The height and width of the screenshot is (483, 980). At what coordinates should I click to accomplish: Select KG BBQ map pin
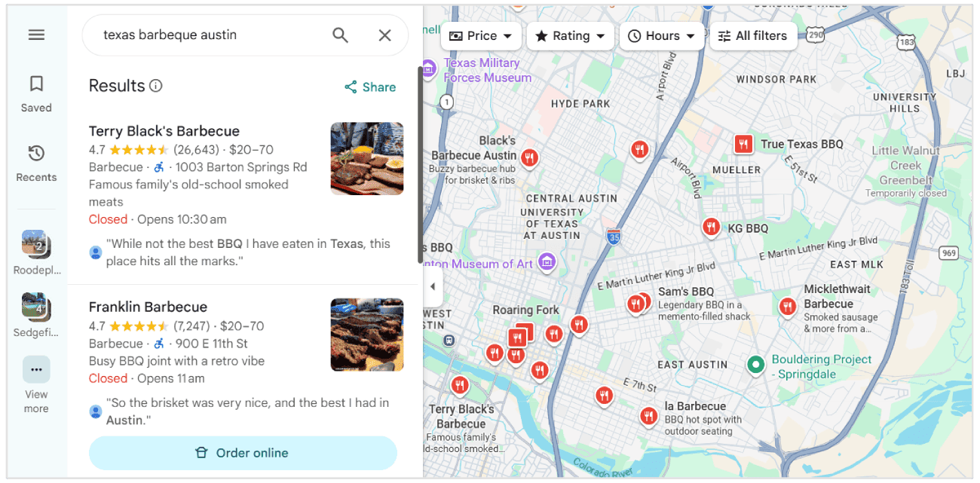(x=711, y=227)
